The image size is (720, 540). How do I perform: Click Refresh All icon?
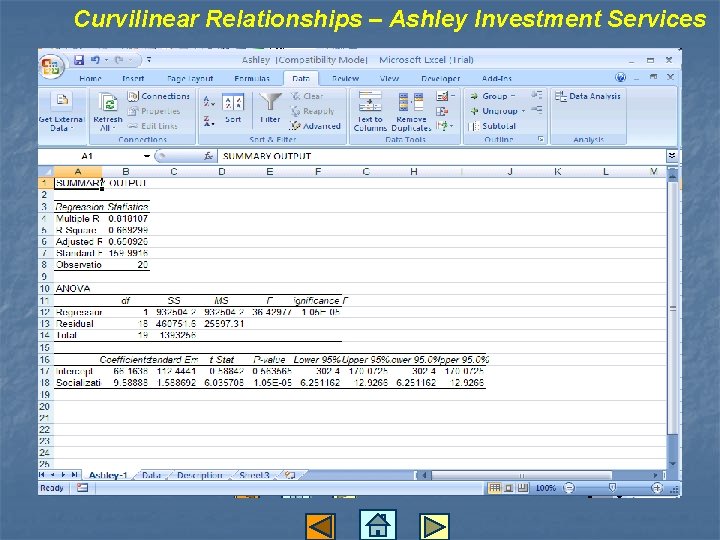[108, 101]
